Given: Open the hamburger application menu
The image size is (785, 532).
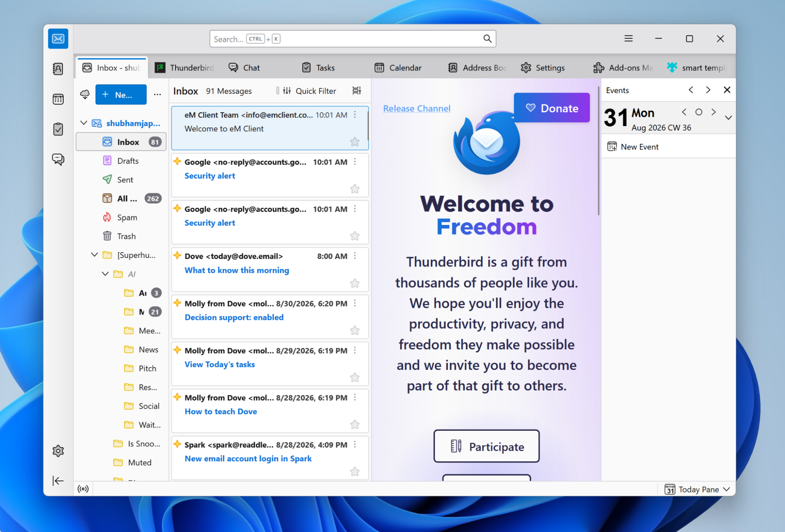Looking at the screenshot, I should 629,38.
